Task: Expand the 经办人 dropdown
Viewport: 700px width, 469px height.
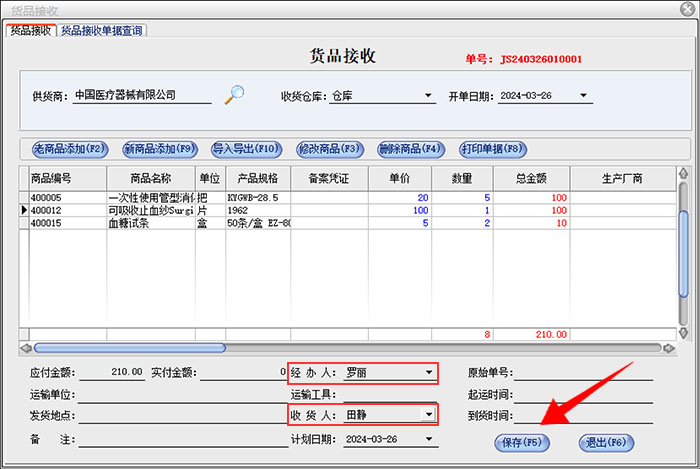Action: [x=429, y=373]
